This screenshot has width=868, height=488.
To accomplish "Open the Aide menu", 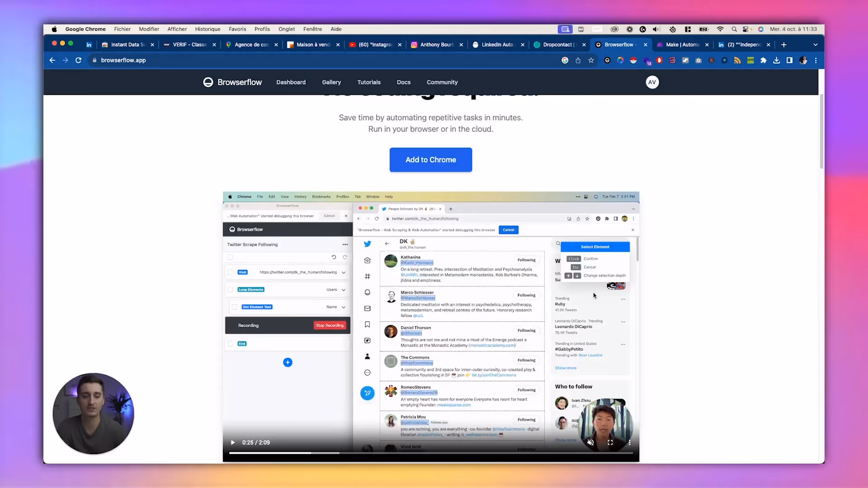I will [x=336, y=29].
